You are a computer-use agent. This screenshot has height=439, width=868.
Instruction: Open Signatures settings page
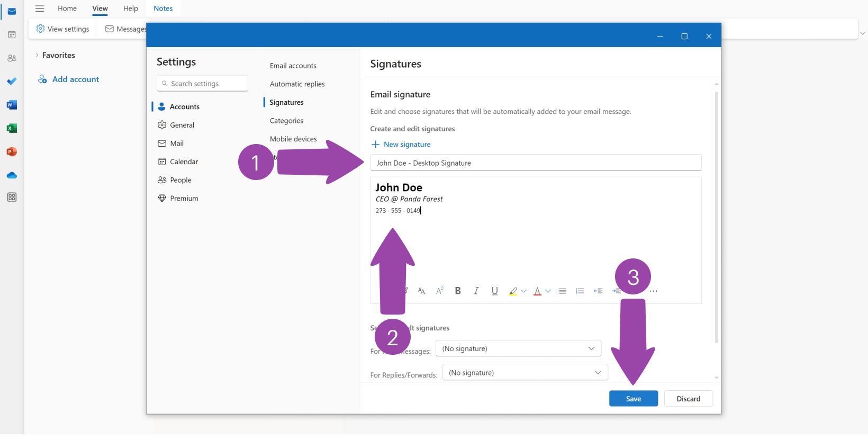pyautogui.click(x=286, y=102)
